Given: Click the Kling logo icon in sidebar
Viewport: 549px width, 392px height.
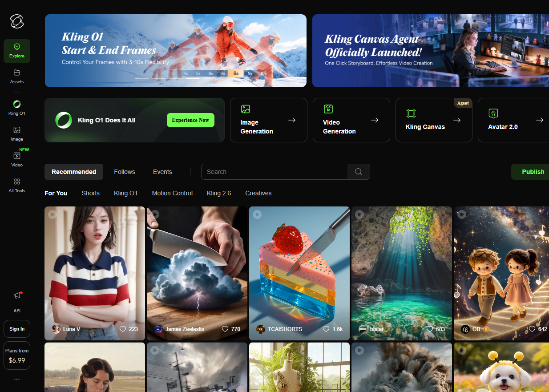Looking at the screenshot, I should 17,21.
